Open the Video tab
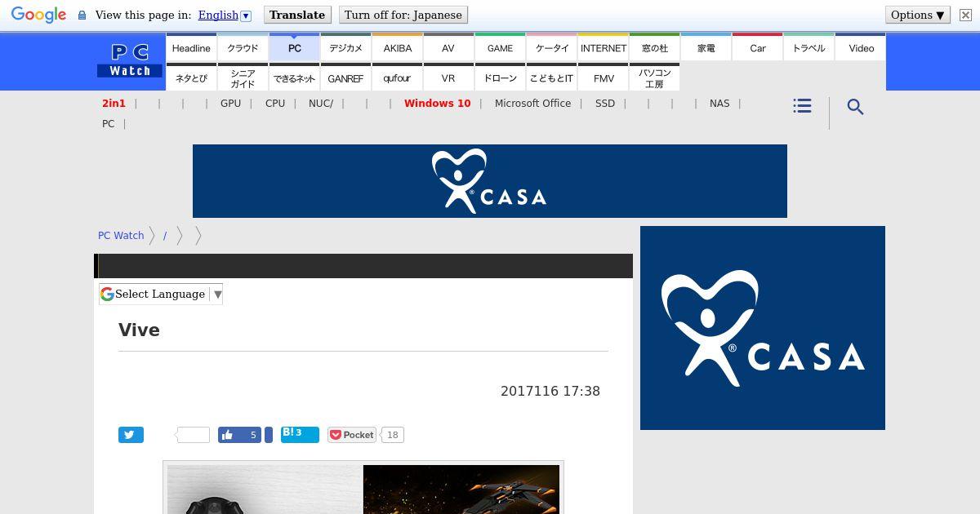 tap(861, 48)
